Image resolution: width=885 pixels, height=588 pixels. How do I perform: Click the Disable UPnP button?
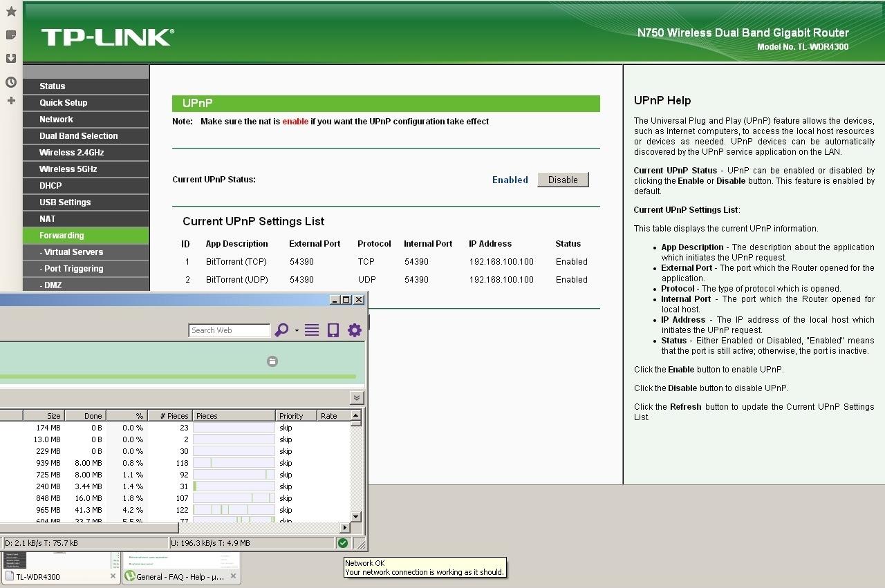click(x=563, y=180)
